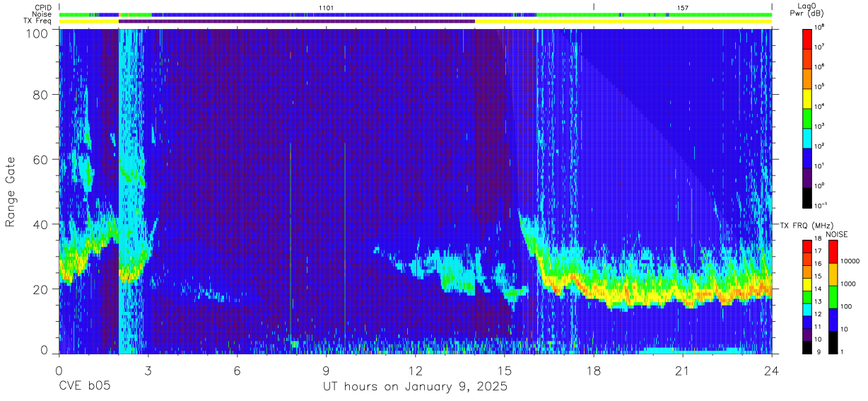The width and height of the screenshot is (868, 401).
Task: Click the CPID value 157
Action: (682, 7)
